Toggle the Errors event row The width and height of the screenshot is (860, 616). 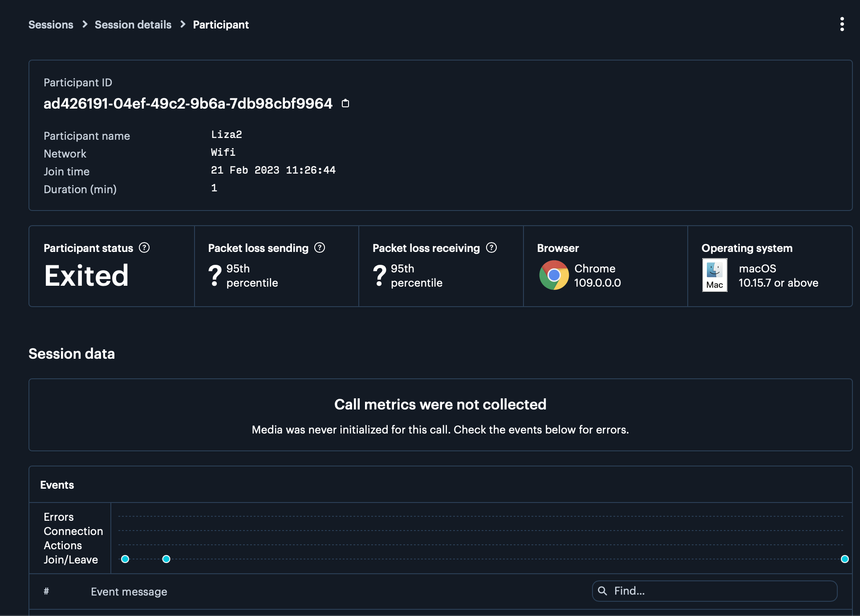click(58, 517)
